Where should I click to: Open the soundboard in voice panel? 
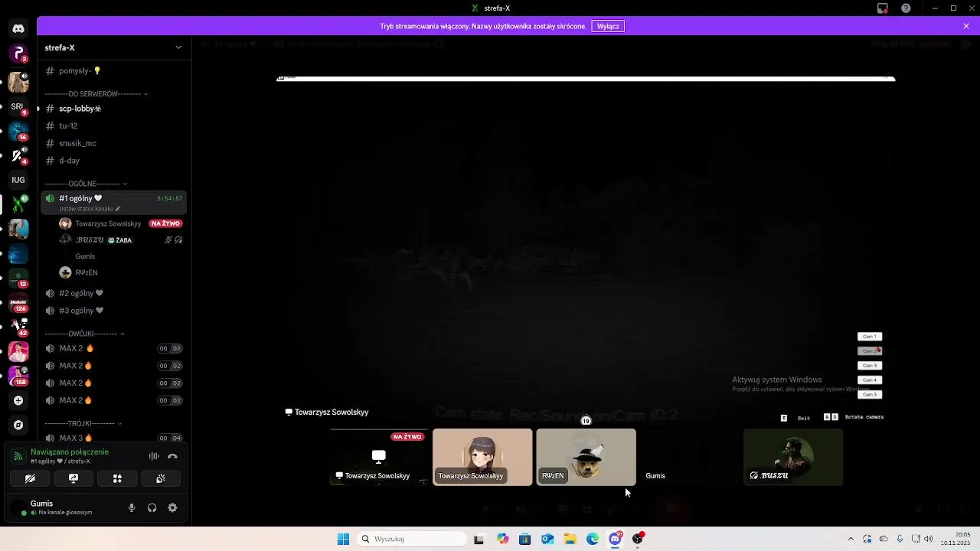point(161,478)
